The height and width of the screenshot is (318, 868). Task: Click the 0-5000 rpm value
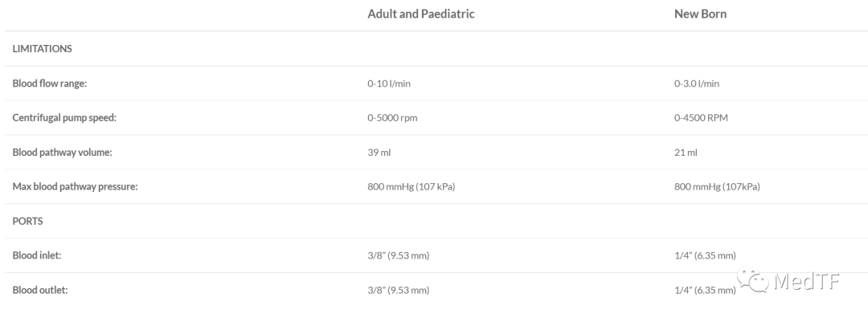click(392, 118)
